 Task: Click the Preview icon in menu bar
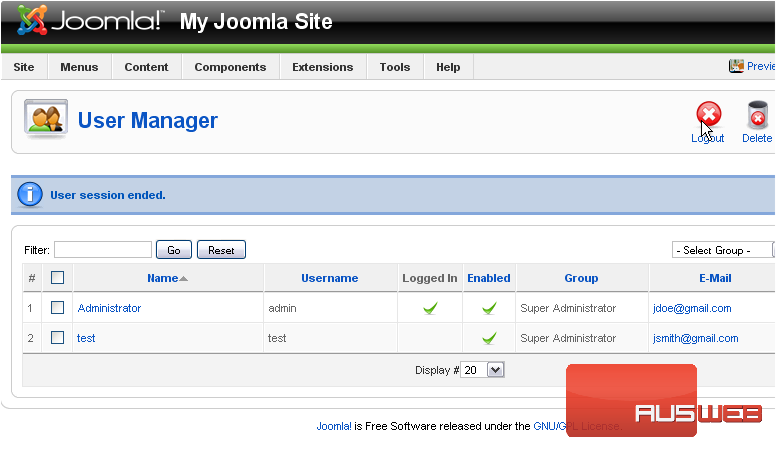tap(736, 66)
